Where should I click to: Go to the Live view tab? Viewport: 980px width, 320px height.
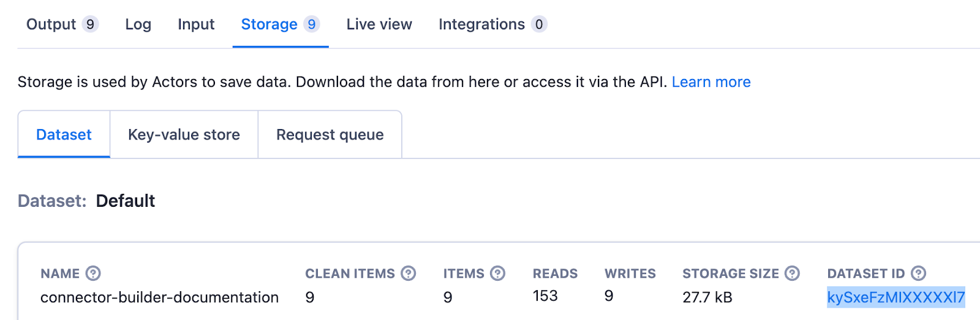coord(379,24)
